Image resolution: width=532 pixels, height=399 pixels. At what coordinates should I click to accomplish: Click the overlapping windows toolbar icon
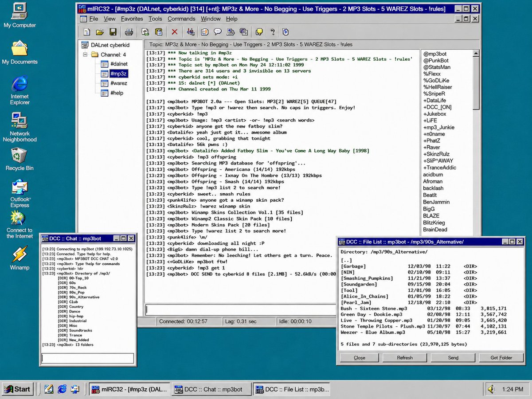click(243, 32)
